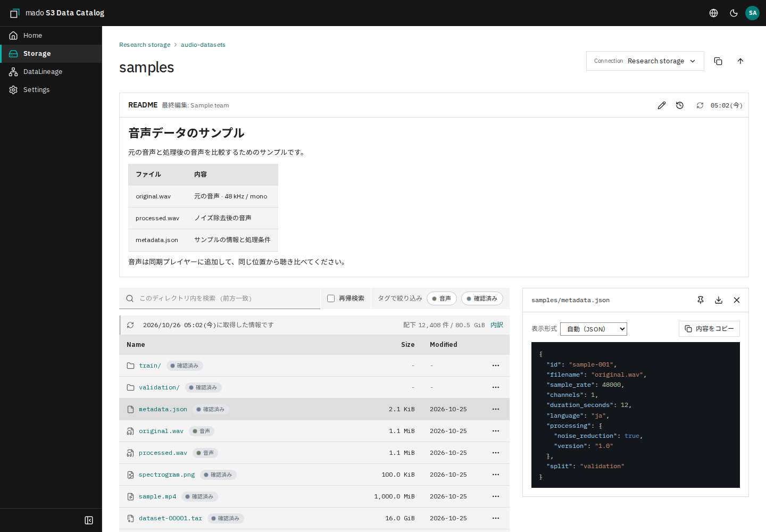Open more actions for spectrogram.png row
The height and width of the screenshot is (532, 766).
click(496, 475)
